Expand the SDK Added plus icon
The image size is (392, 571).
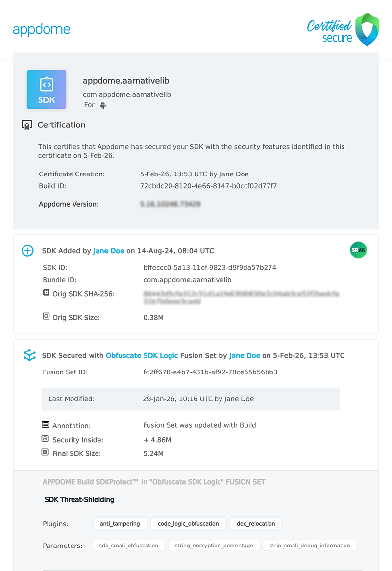coord(28,251)
